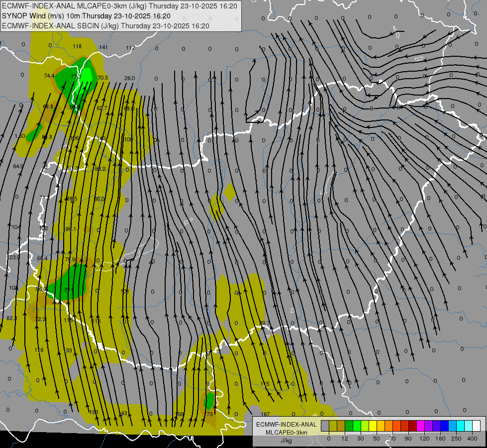The image size is (487, 448).
Task: Click the map value 101
Action: [124, 291]
